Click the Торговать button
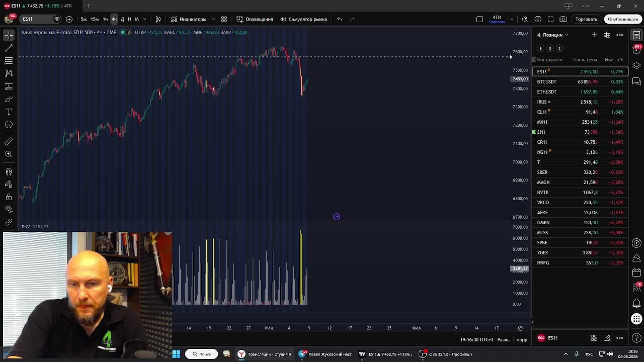Image resolution: width=644 pixels, height=362 pixels. (x=586, y=19)
